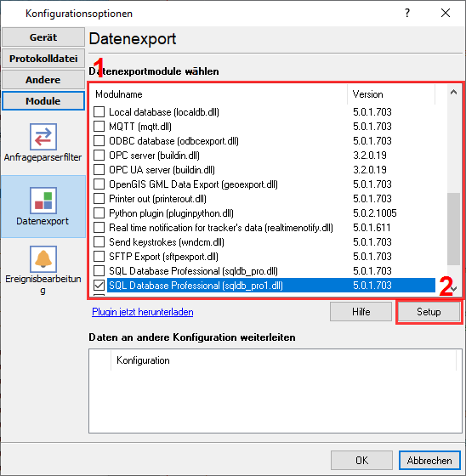Select 'OPC UA server (buildin.dll)' row text
This screenshot has width=466, height=476.
pyautogui.click(x=162, y=170)
